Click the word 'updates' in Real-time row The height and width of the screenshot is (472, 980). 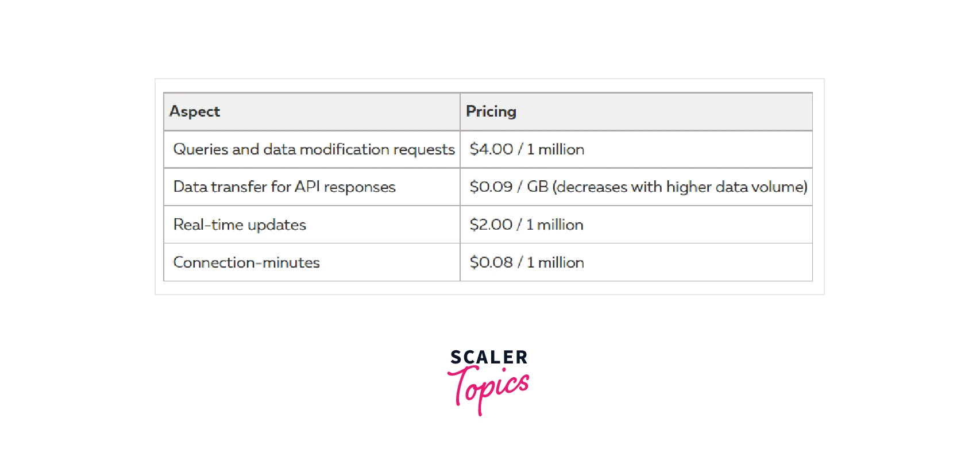tap(277, 225)
